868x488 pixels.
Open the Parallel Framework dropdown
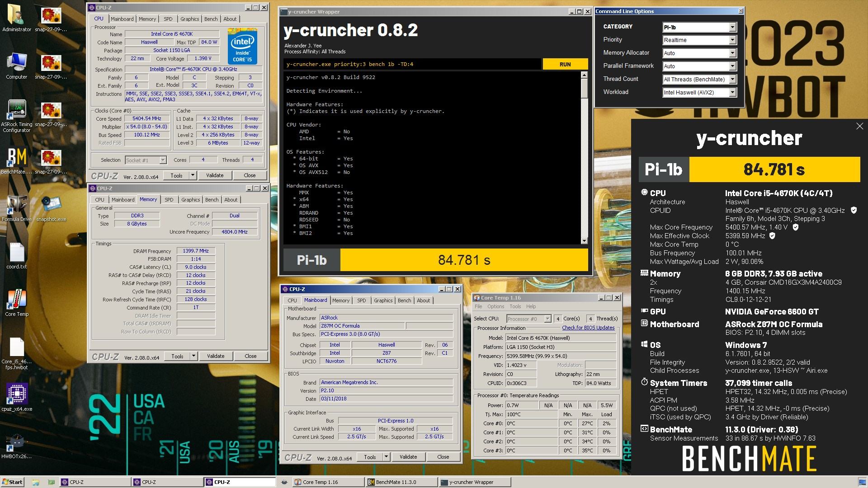point(699,66)
